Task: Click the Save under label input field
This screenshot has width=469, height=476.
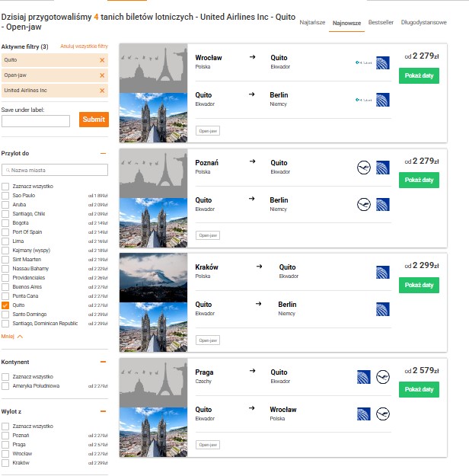Action: tap(36, 121)
